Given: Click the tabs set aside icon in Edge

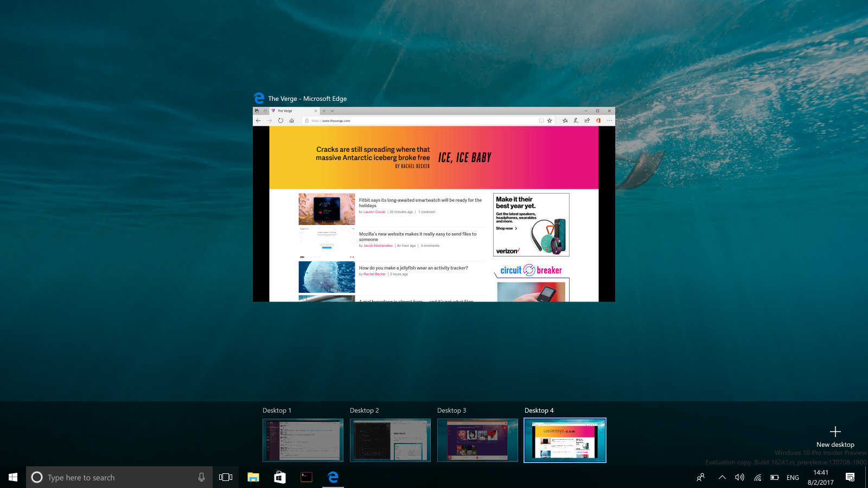Looking at the screenshot, I should pos(257,111).
